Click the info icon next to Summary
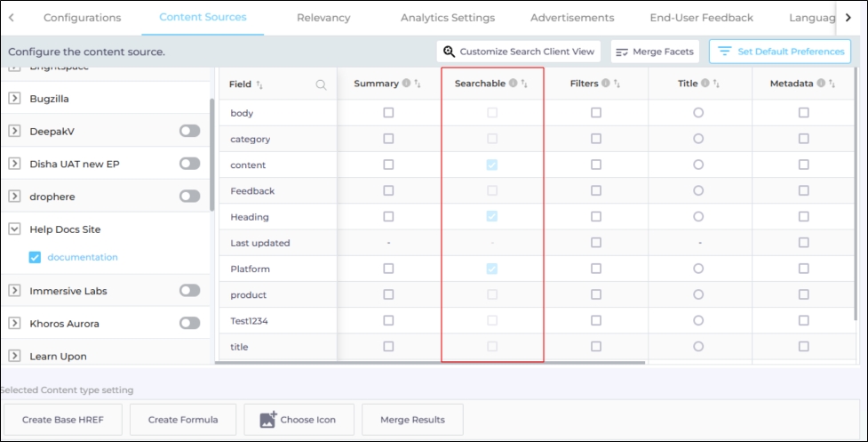The height and width of the screenshot is (442, 868). [x=406, y=84]
